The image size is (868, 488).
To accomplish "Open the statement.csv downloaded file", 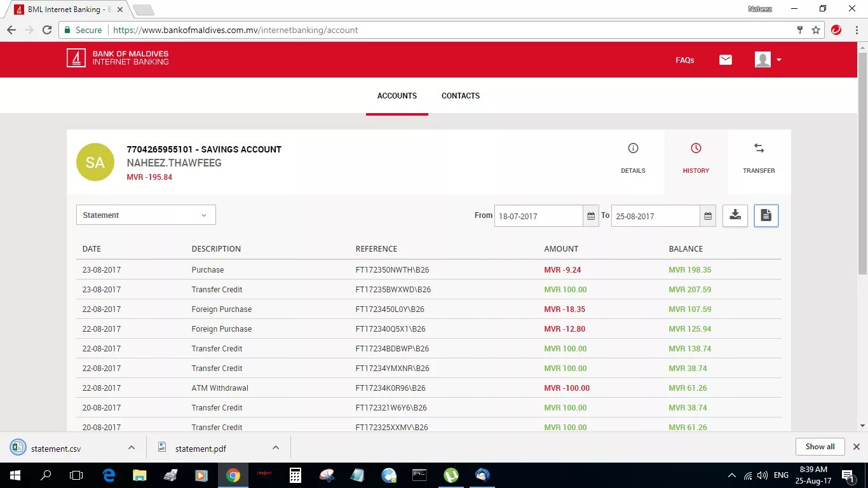I will 56,448.
